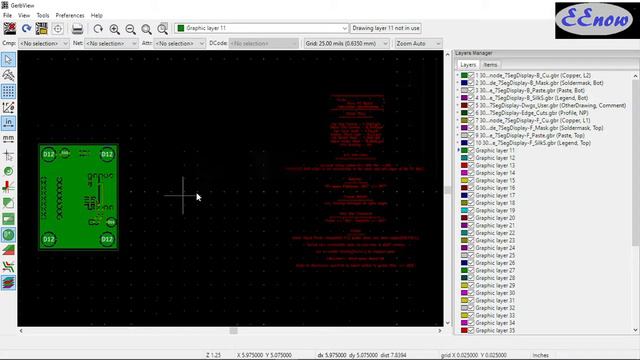The width and height of the screenshot is (640, 360).
Task: Set units to inches with the in icon
Action: [8, 123]
